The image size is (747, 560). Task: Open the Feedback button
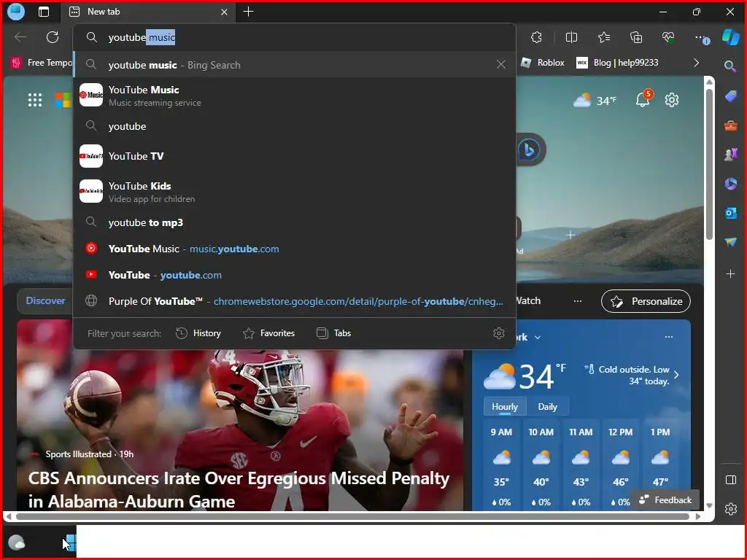665,500
